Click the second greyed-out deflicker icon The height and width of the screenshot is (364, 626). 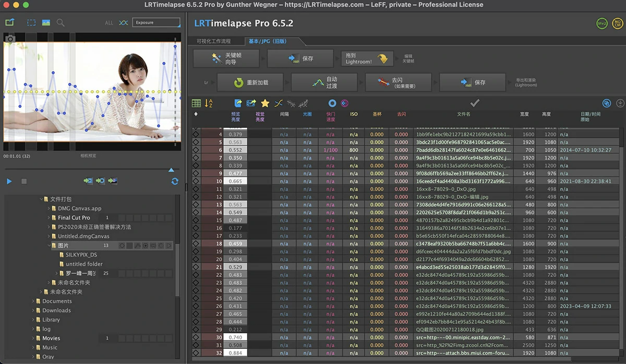[x=303, y=103]
